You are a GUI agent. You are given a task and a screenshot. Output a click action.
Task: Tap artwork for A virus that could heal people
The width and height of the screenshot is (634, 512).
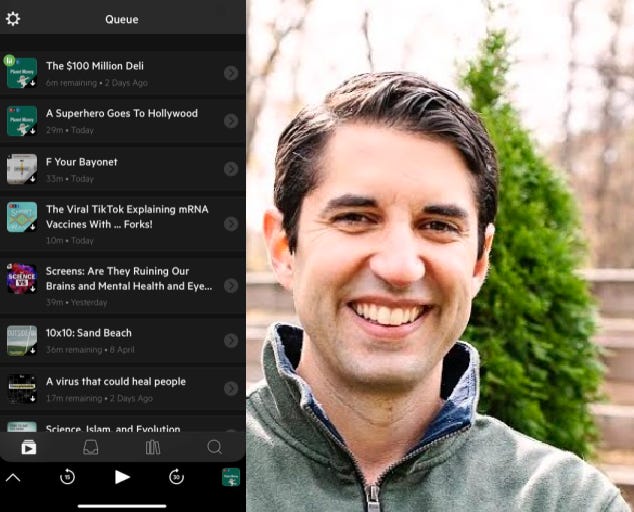22,389
